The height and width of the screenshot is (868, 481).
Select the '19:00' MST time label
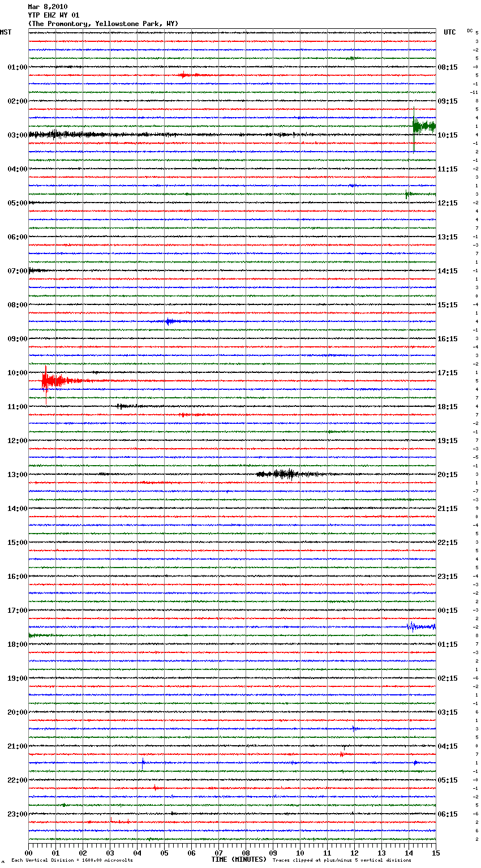(x=18, y=678)
